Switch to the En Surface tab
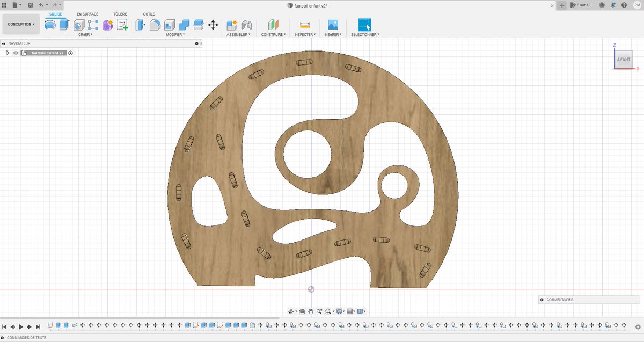 pos(87,14)
